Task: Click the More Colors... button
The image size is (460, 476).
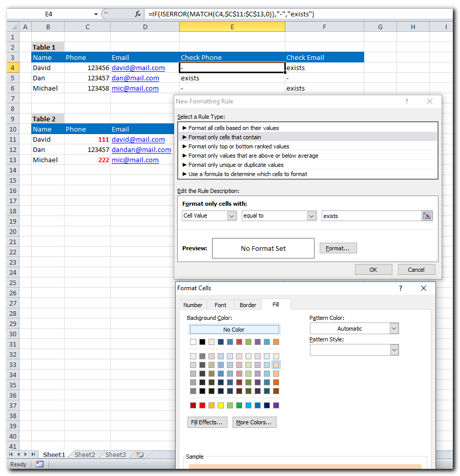Action: [x=255, y=422]
